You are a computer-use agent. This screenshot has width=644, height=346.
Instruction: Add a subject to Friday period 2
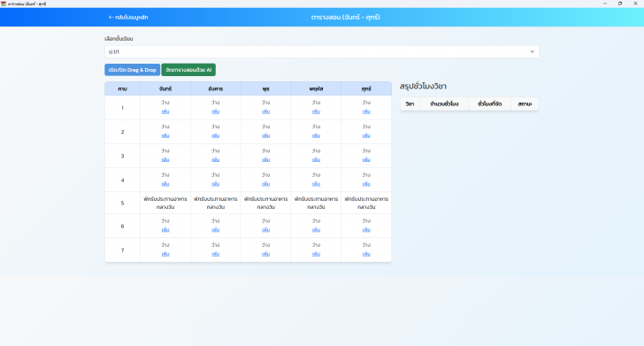point(366,135)
